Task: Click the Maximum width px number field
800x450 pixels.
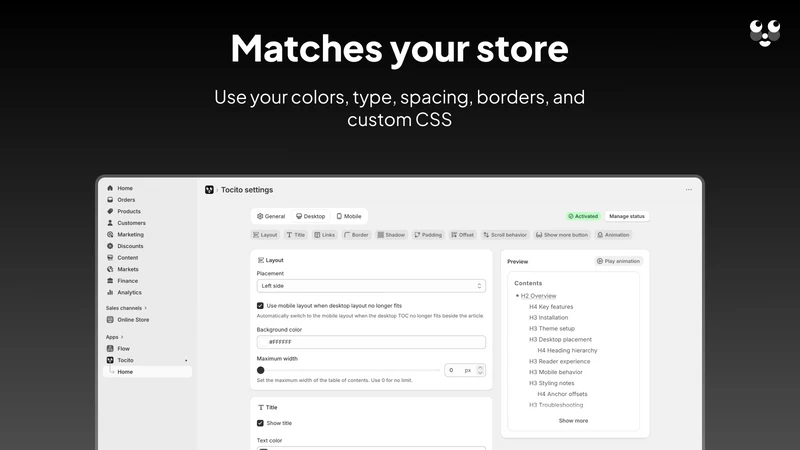Action: [x=465, y=370]
